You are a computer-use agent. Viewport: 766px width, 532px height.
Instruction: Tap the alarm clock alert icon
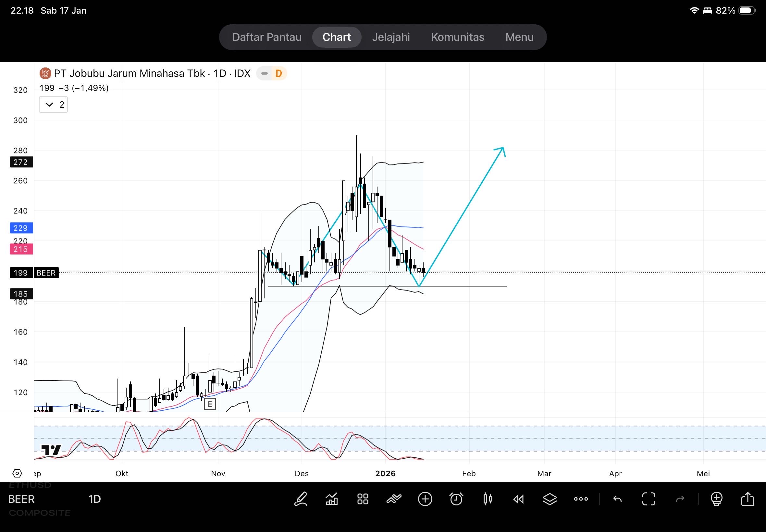click(x=456, y=499)
